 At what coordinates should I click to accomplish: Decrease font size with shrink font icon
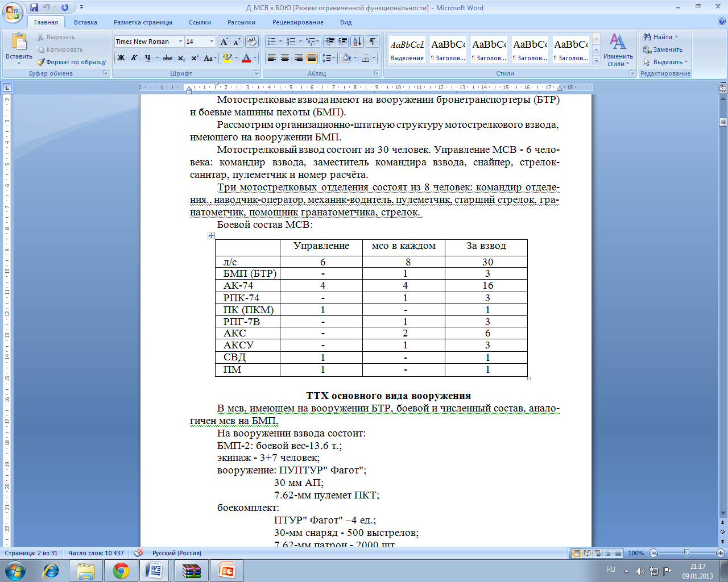point(237,41)
